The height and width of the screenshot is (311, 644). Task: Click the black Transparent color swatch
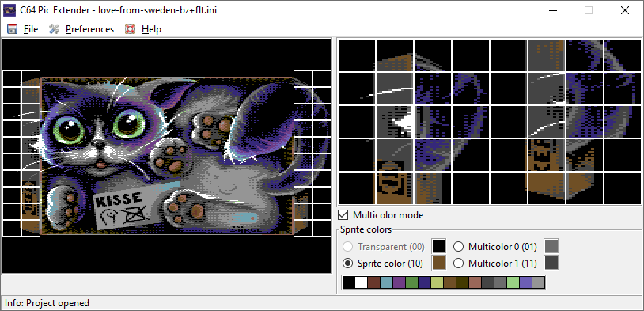[x=439, y=246]
